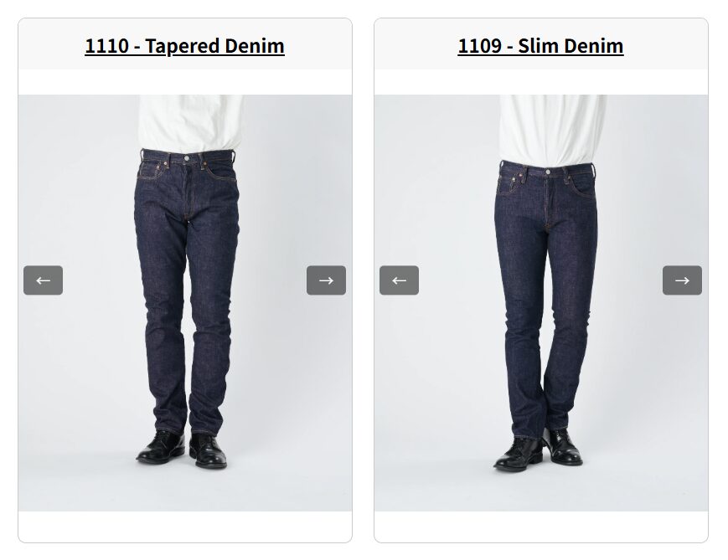Click the Tapered Denim model photo
The height and width of the screenshot is (560, 728).
pyautogui.click(x=185, y=303)
